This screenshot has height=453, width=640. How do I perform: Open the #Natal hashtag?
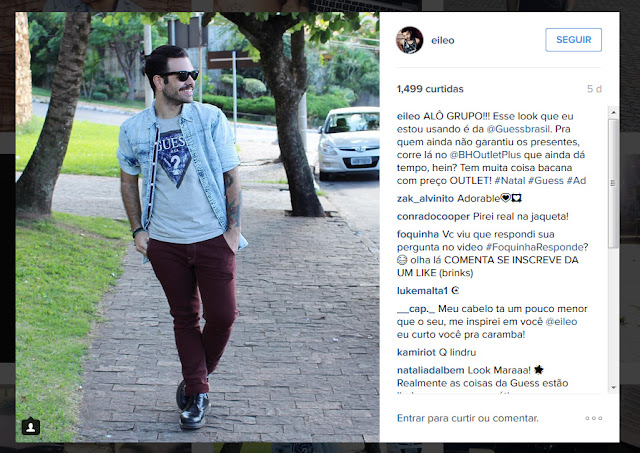click(x=510, y=180)
